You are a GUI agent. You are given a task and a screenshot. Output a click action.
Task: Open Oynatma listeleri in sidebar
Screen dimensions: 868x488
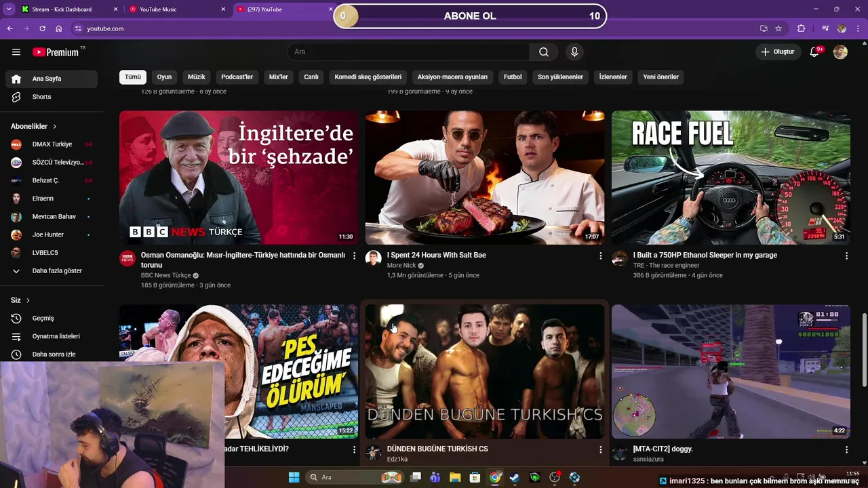pyautogui.click(x=52, y=336)
